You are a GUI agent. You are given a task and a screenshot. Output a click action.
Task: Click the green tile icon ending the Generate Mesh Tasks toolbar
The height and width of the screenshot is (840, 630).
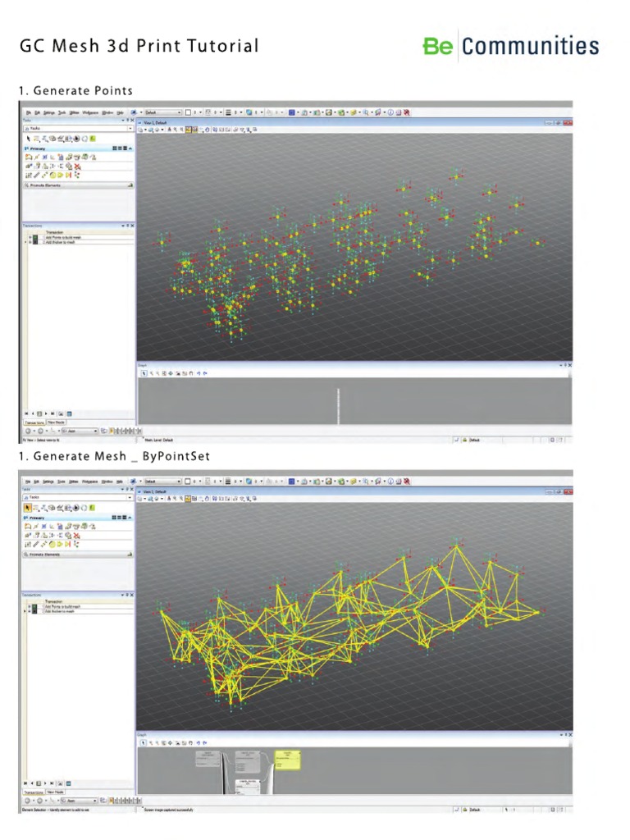(x=93, y=508)
